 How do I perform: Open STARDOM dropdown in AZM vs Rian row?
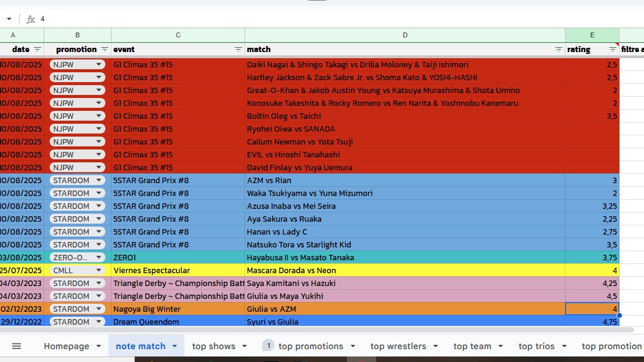coord(99,180)
